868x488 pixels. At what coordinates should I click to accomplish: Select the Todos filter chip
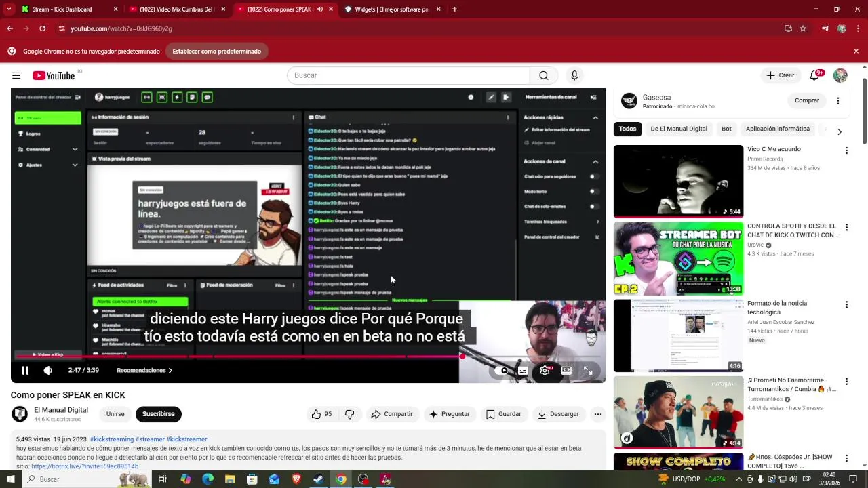[627, 129]
